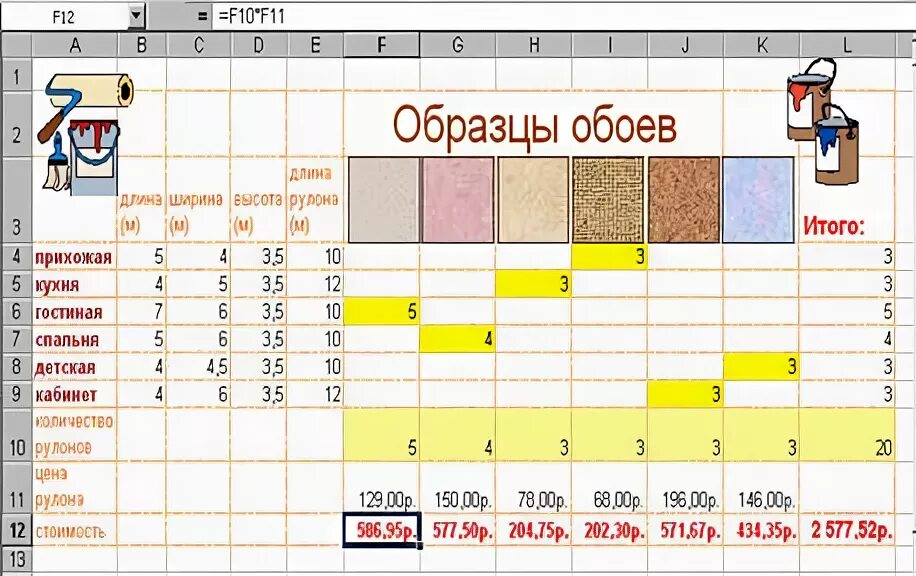Select the cream wallpaper sample above column H
Viewport: 916px width, 576px height.
coord(533,196)
